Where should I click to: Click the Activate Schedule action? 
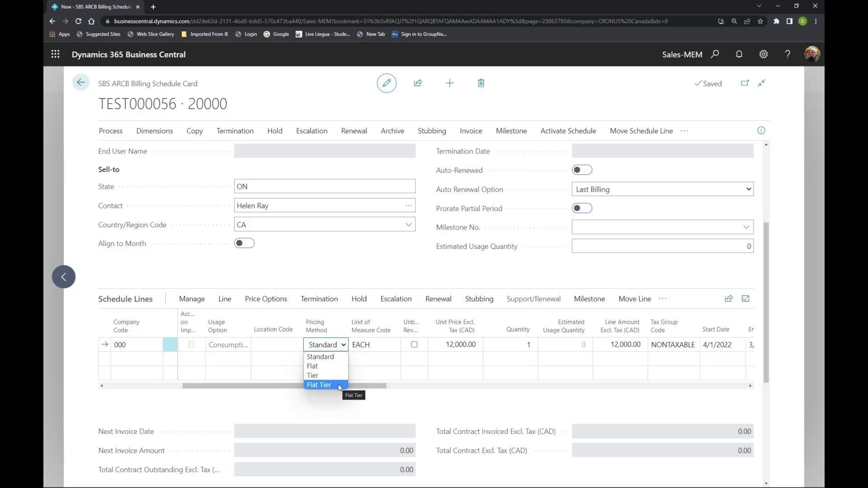tap(568, 131)
